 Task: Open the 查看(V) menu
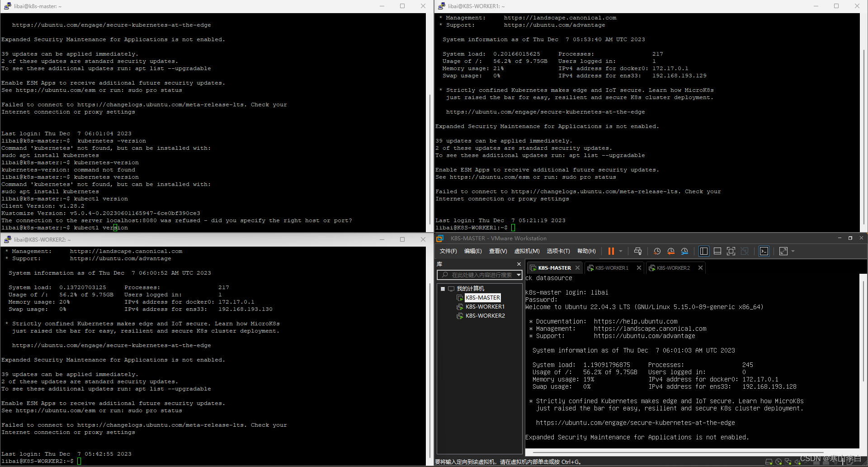[498, 251]
